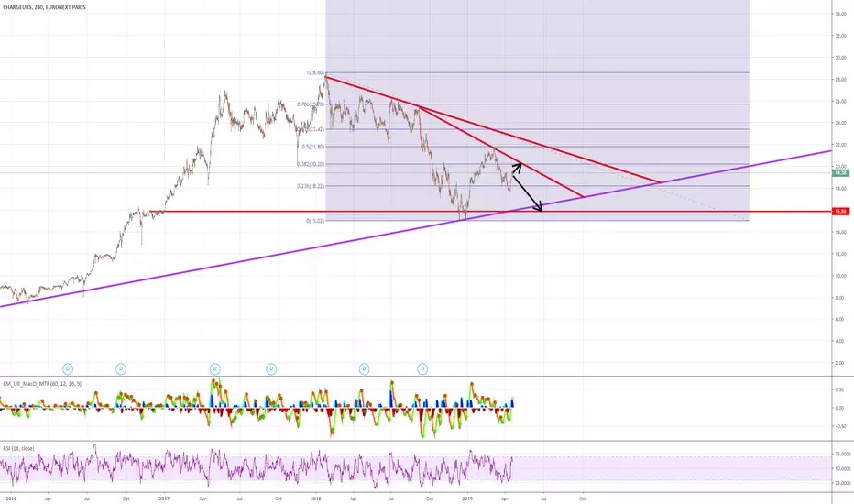Click the dividend D marker near May 2017
The width and height of the screenshot is (854, 504).
[214, 369]
